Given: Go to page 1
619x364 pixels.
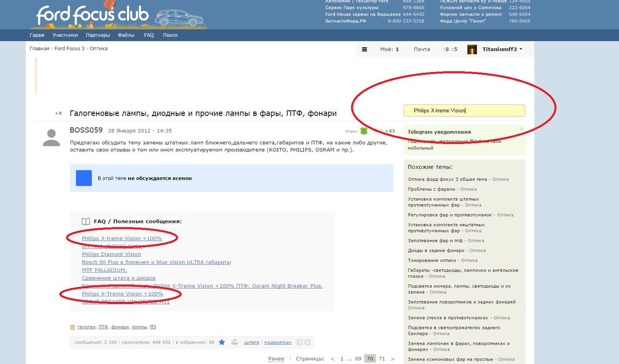Looking at the screenshot, I should click(x=342, y=359).
